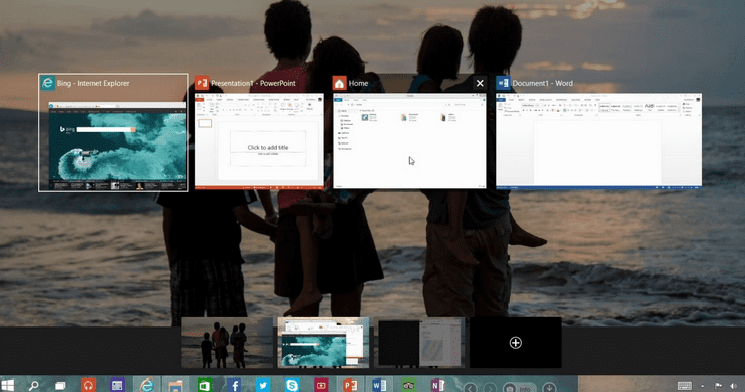Open TripAdvisor from the taskbar
This screenshot has width=745, height=392.
click(408, 385)
